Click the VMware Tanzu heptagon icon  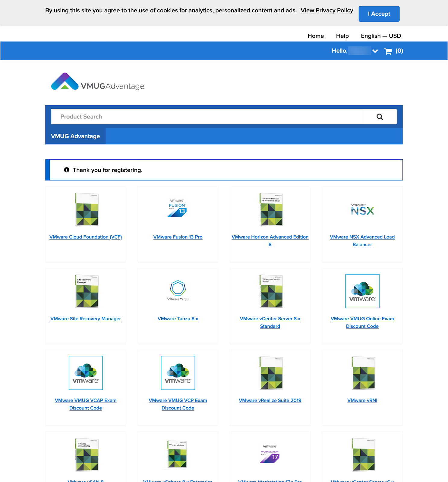pos(178,288)
